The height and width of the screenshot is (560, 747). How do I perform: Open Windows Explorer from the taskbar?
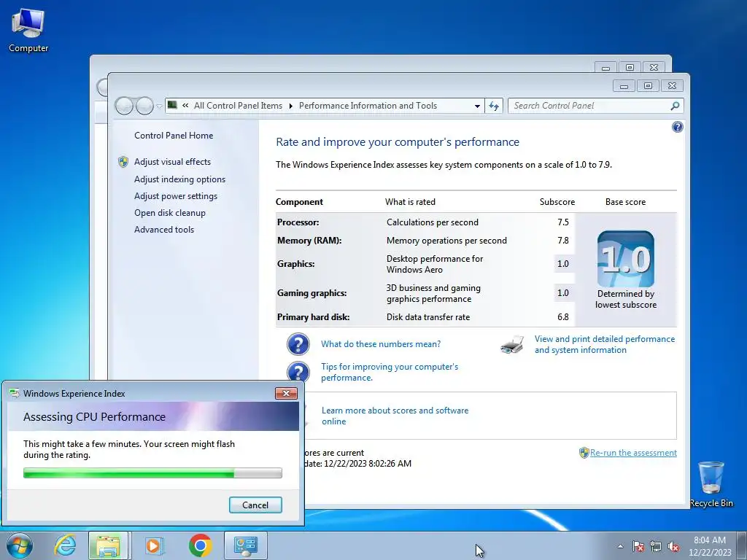click(x=108, y=545)
